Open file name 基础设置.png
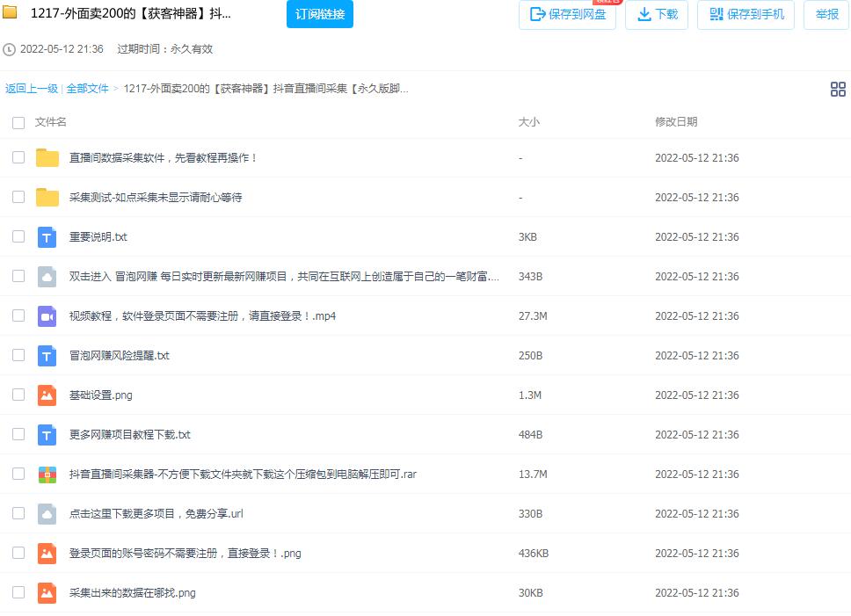 [x=100, y=395]
